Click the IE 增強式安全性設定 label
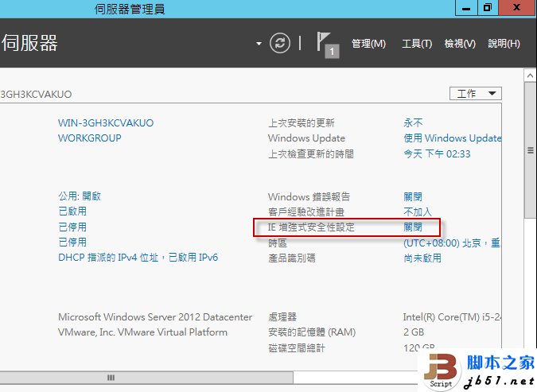Screen dimensions: 537x392 [x=311, y=227]
